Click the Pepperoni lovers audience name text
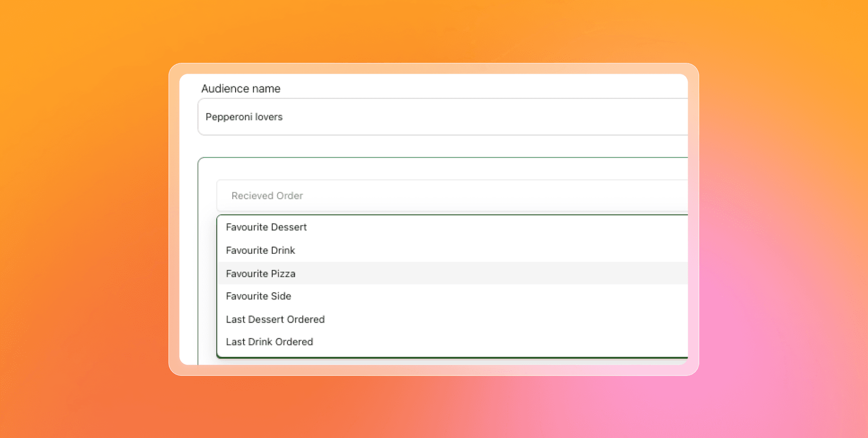This screenshot has width=868, height=438. pyautogui.click(x=244, y=117)
